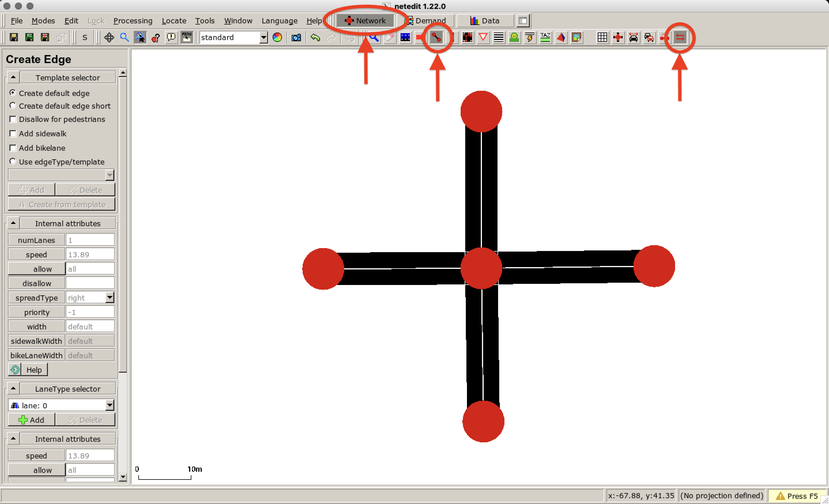Activate the TAZ mode tool
829x504 pixels.
[x=545, y=38]
